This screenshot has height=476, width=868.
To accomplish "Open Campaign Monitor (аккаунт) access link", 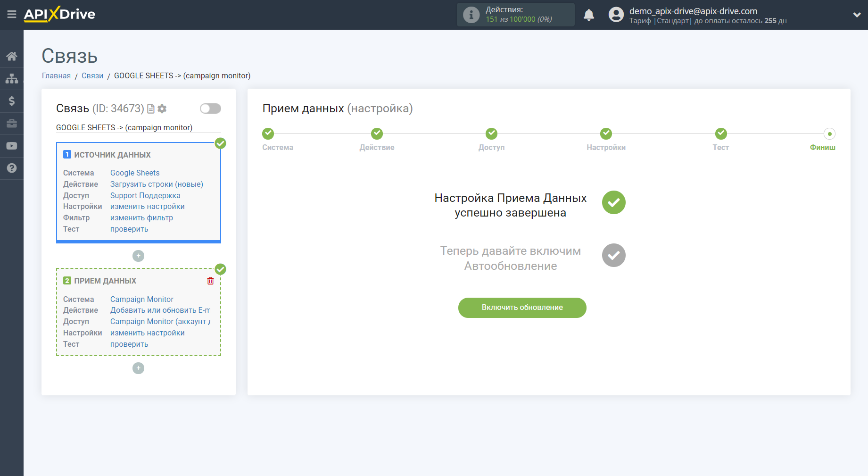I will point(160,322).
